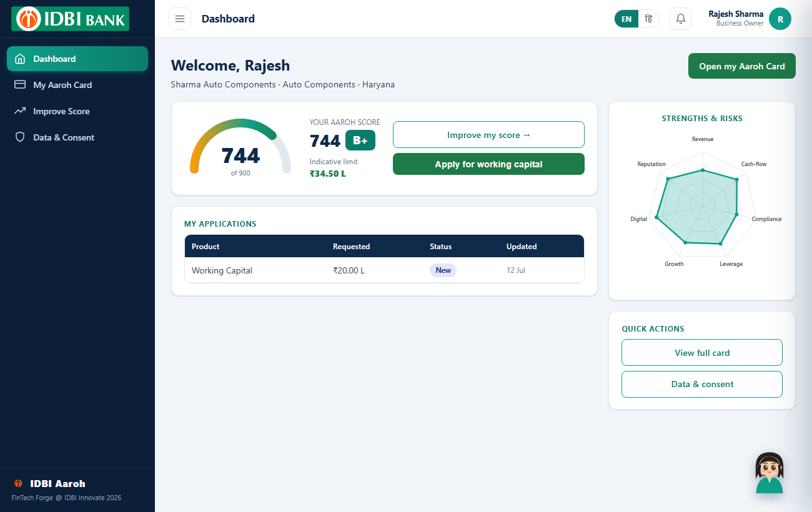
Task: Click the Dashboard page title in header
Action: pos(228,19)
